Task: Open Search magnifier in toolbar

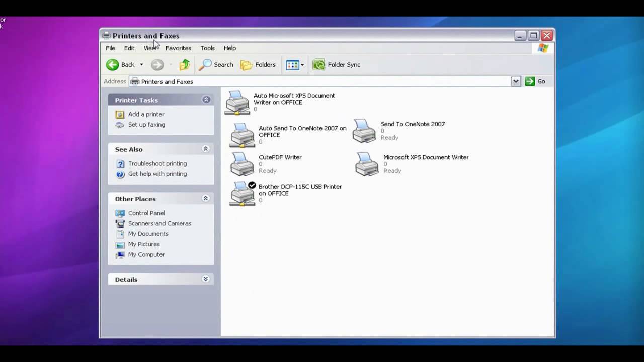Action: tap(205, 64)
